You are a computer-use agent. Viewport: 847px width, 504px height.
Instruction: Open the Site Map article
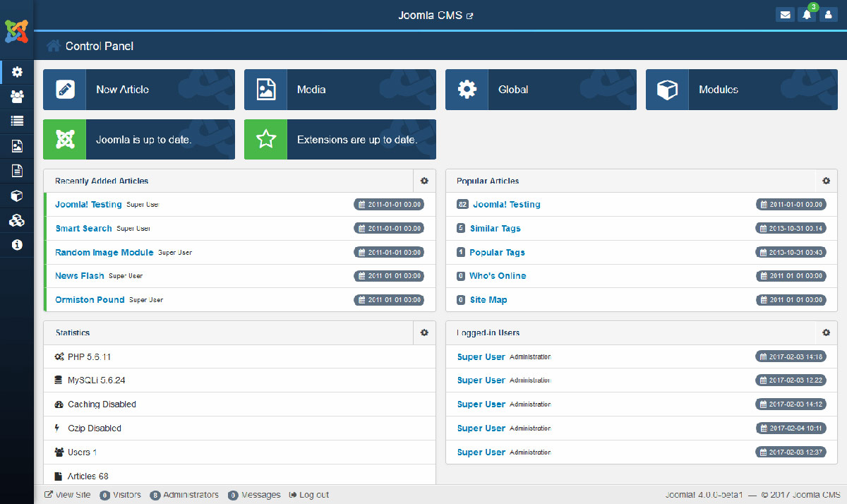point(488,300)
